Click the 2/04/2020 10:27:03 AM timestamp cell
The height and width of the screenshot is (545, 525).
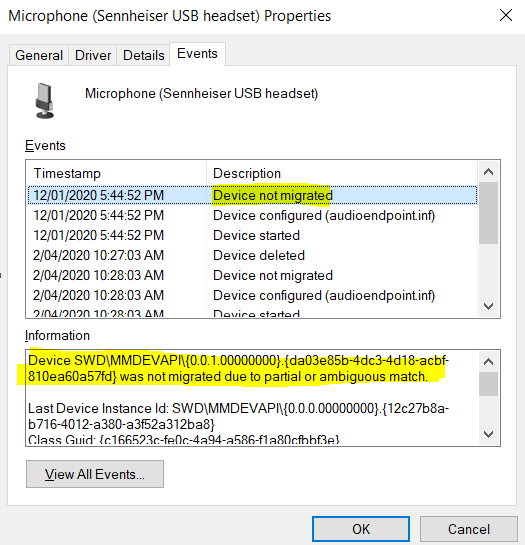click(x=98, y=255)
